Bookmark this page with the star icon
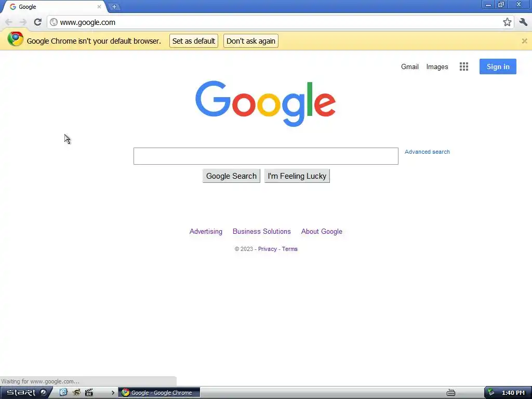The width and height of the screenshot is (532, 399). click(507, 22)
